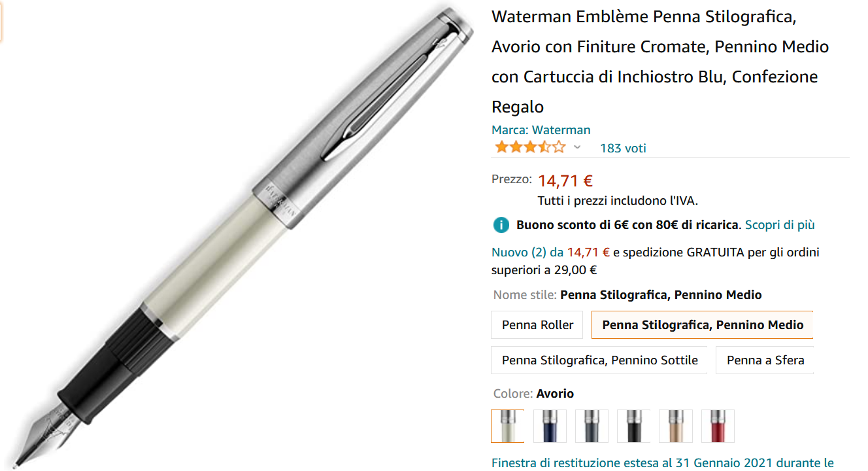Choose the black pen color swatch
The height and width of the screenshot is (471, 868).
tap(633, 426)
